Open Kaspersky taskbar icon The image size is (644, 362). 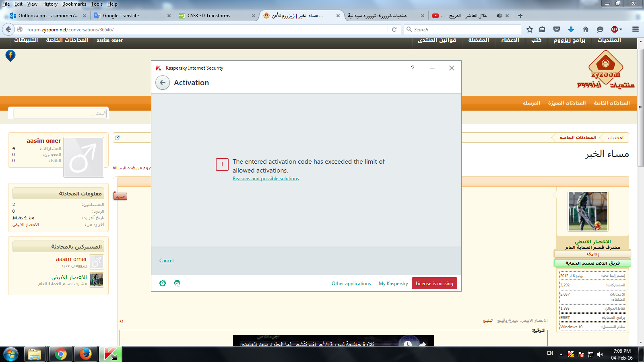click(110, 354)
